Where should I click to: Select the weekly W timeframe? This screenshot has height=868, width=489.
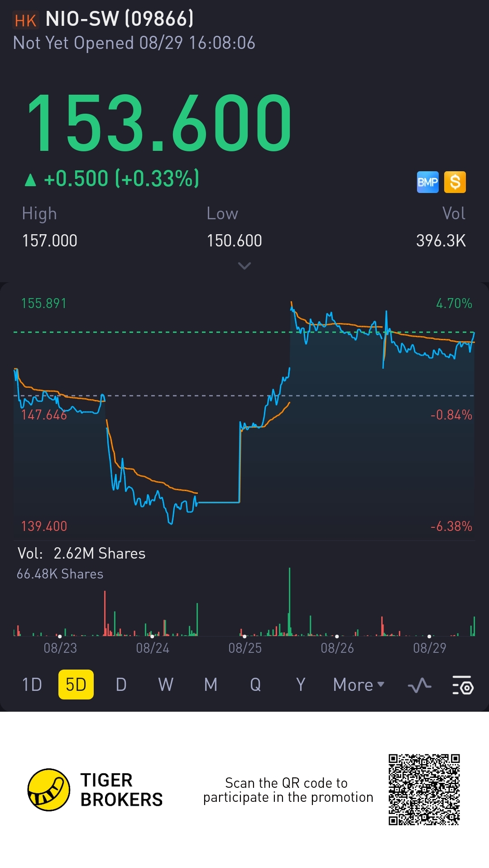pos(165,685)
